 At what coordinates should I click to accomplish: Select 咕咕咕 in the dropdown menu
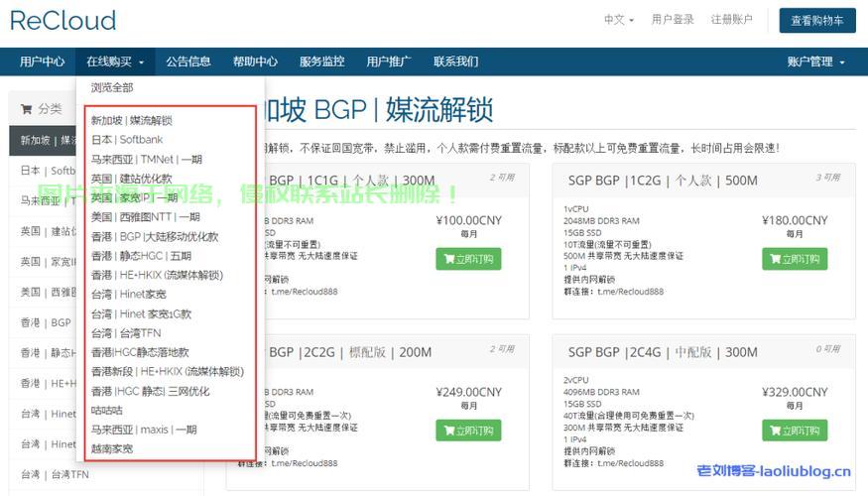pos(106,411)
